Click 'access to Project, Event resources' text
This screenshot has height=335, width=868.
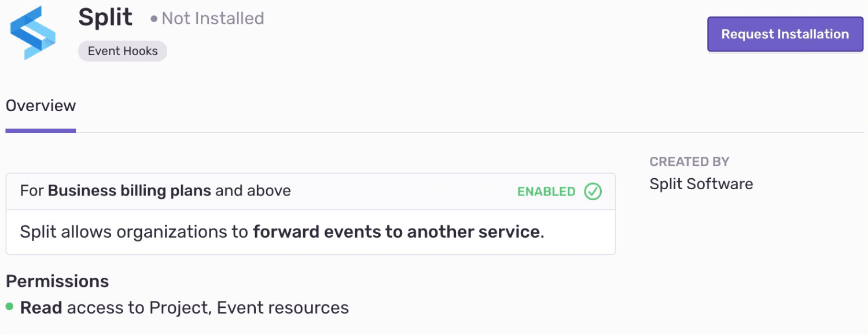point(208,308)
